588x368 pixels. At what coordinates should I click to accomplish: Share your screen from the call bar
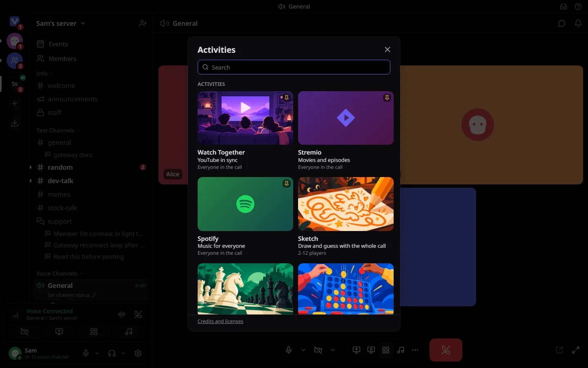tap(356, 350)
